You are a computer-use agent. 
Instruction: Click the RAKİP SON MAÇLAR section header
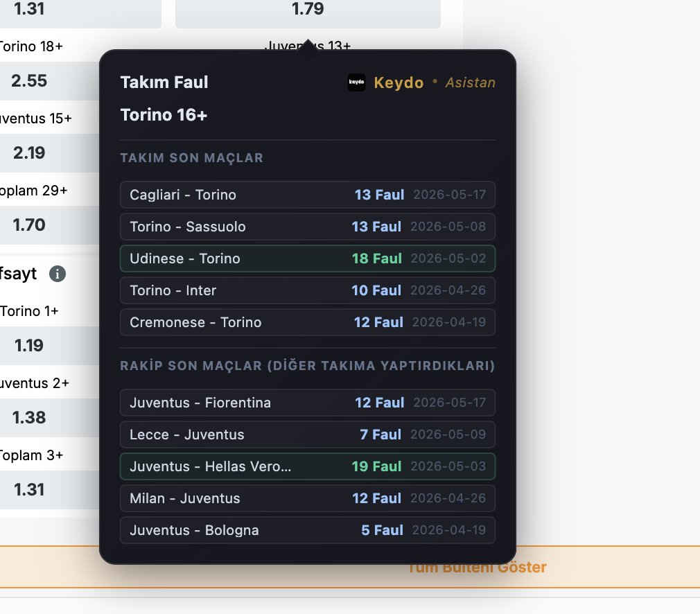[308, 366]
